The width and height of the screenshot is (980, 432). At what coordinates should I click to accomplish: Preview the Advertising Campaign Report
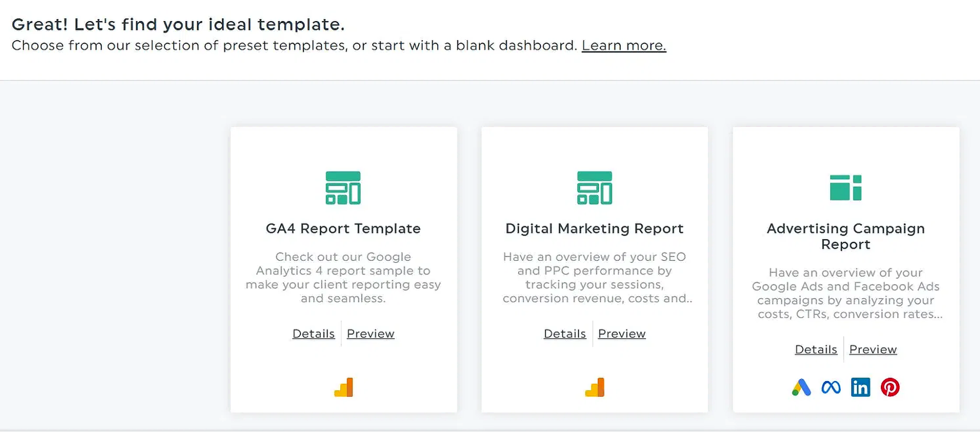pyautogui.click(x=873, y=350)
